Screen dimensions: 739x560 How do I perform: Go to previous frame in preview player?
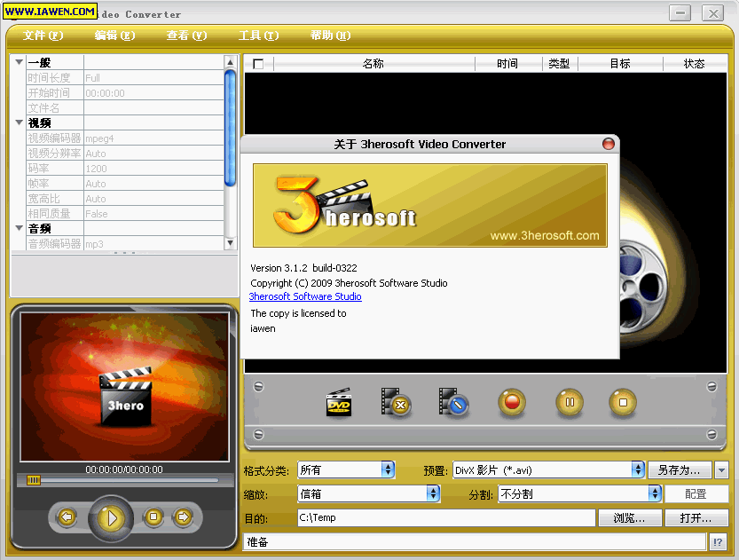tap(67, 517)
